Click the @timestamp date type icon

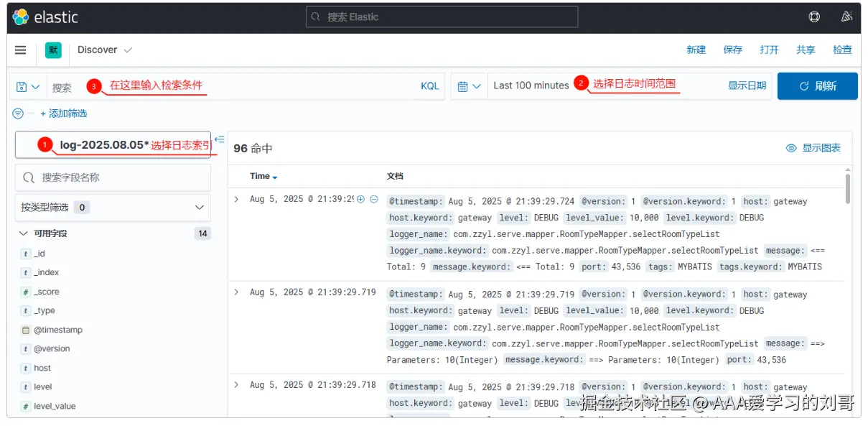pos(26,330)
